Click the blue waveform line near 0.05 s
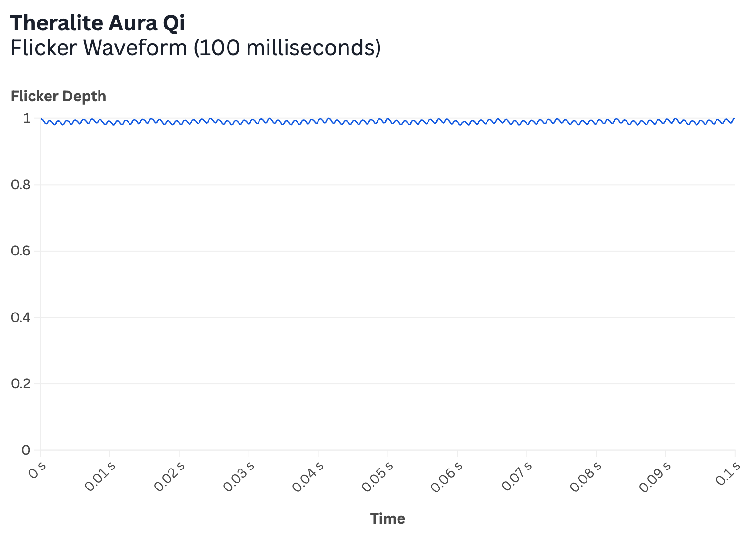The width and height of the screenshot is (756, 547). 388,119
